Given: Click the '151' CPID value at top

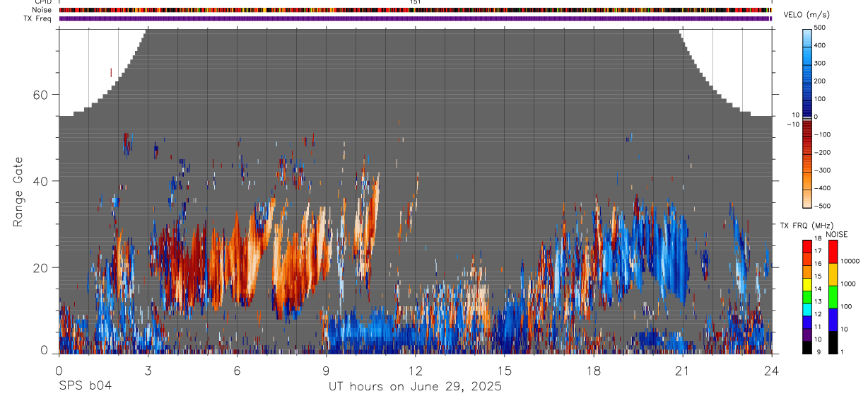Looking at the screenshot, I should tap(416, 2).
